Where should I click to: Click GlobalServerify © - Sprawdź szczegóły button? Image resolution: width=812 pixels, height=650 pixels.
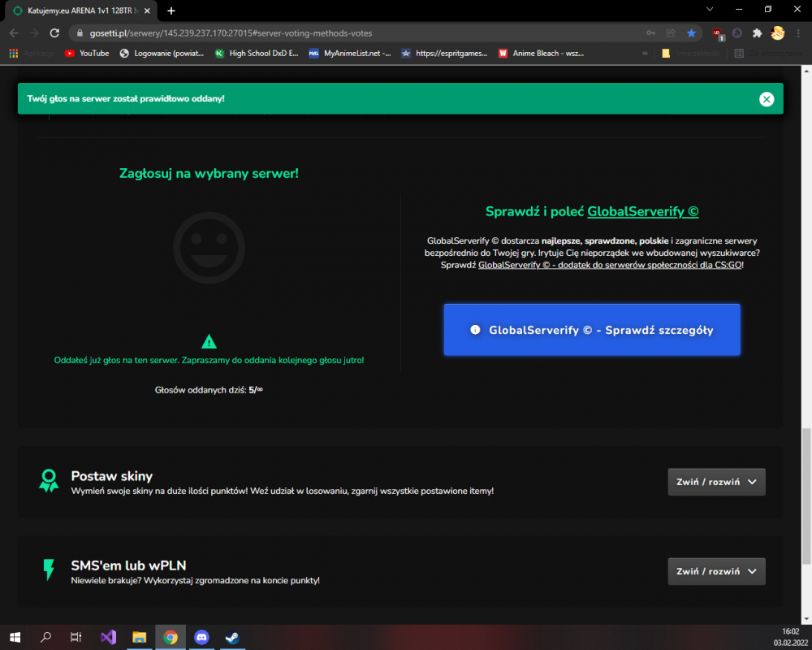(592, 330)
